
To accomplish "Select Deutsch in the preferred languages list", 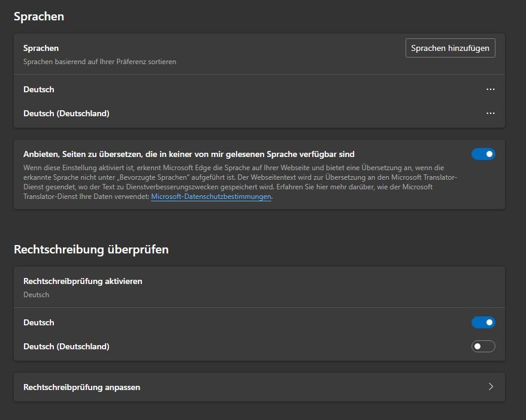I will click(39, 89).
